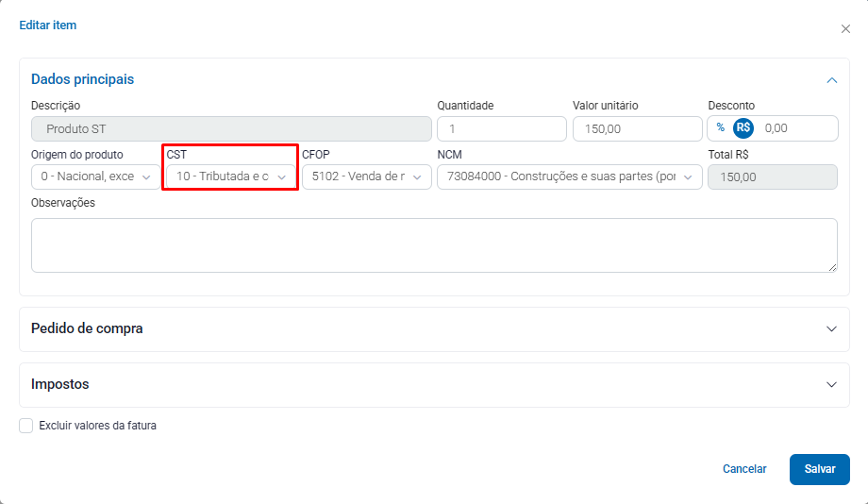Expand the Impostos section
This screenshot has width=868, height=504.
tap(831, 385)
